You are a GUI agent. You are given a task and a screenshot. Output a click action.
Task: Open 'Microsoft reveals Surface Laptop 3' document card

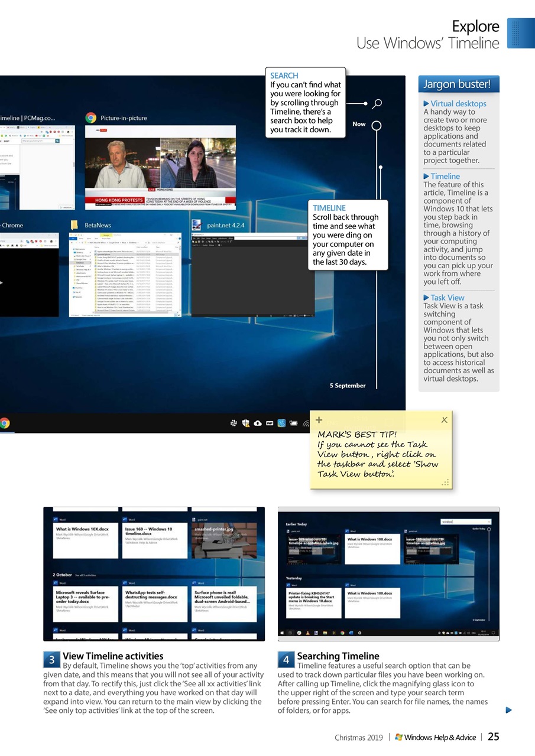[86, 604]
